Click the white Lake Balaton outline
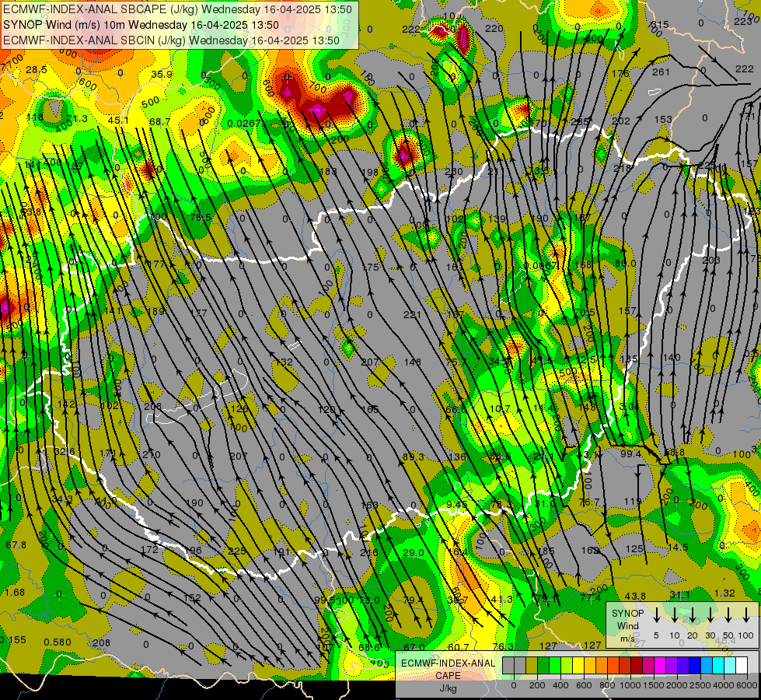 [197, 398]
